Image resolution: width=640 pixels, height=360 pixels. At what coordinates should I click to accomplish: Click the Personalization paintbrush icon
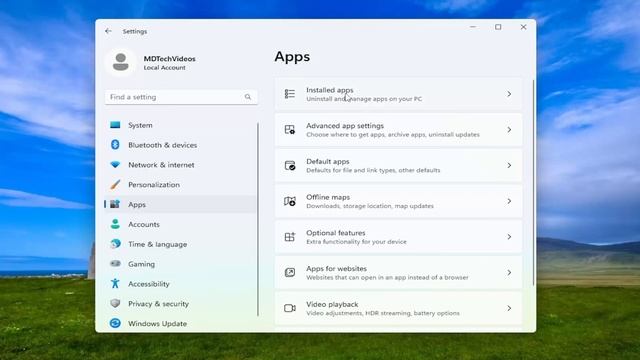coord(115,184)
